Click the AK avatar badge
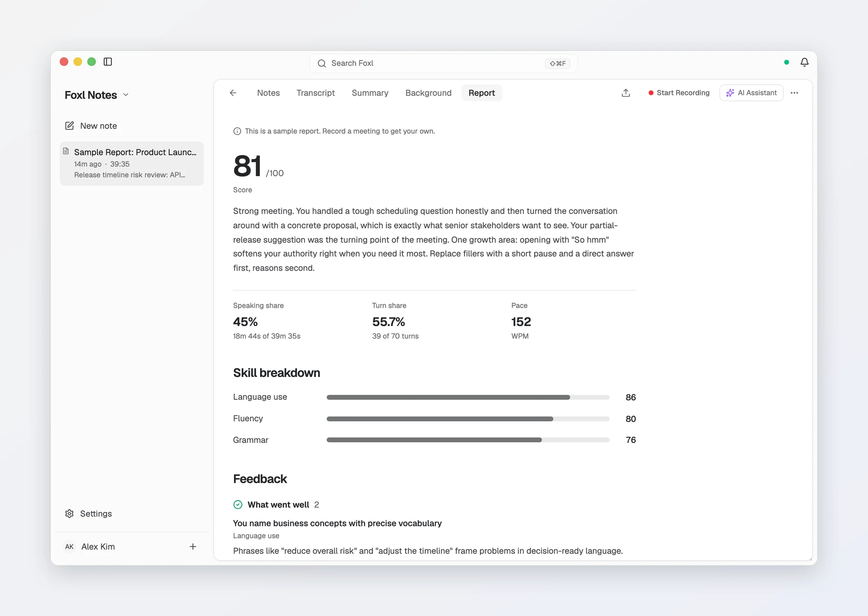The image size is (868, 616). [69, 547]
